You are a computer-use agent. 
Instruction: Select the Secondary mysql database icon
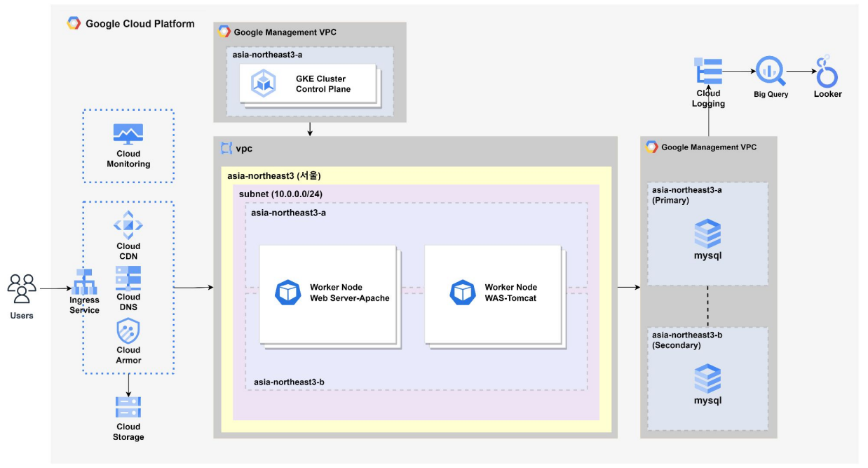(707, 379)
